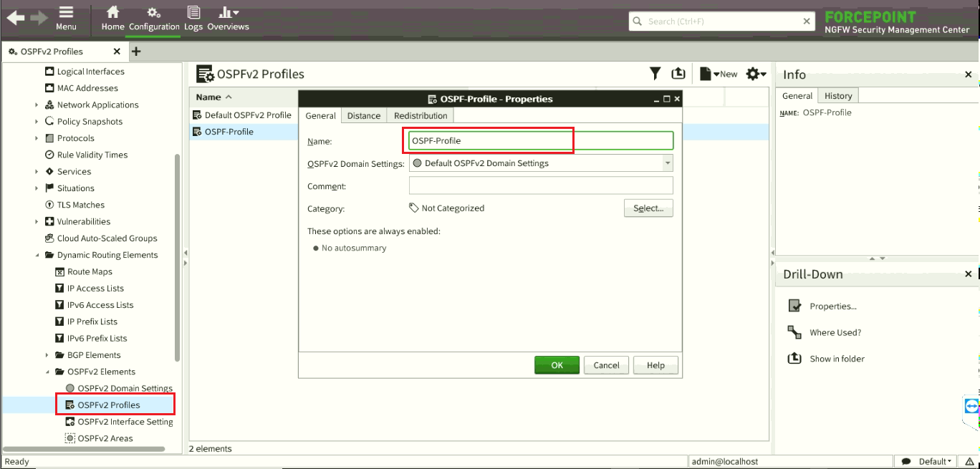Open the tools gear dropdown
This screenshot has height=469, width=980.
click(756, 74)
